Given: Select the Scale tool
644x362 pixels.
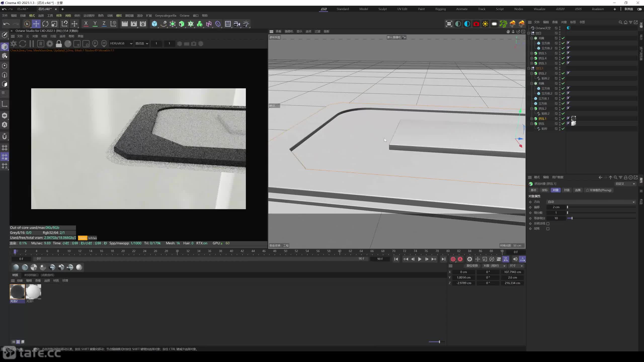Looking at the screenshot, I should click(54, 24).
